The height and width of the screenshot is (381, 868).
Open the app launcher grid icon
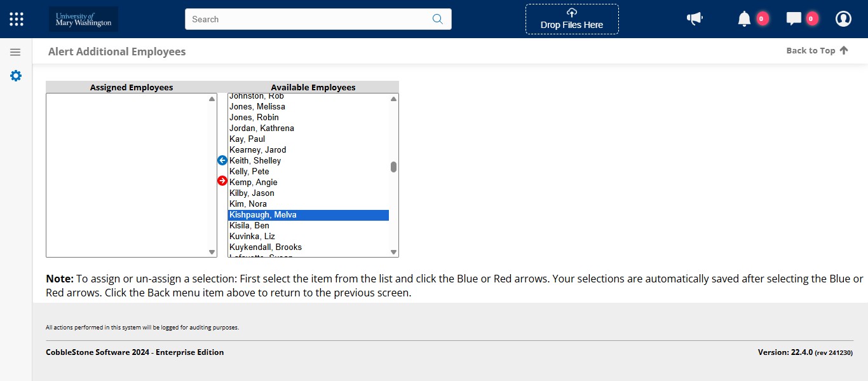(16, 18)
